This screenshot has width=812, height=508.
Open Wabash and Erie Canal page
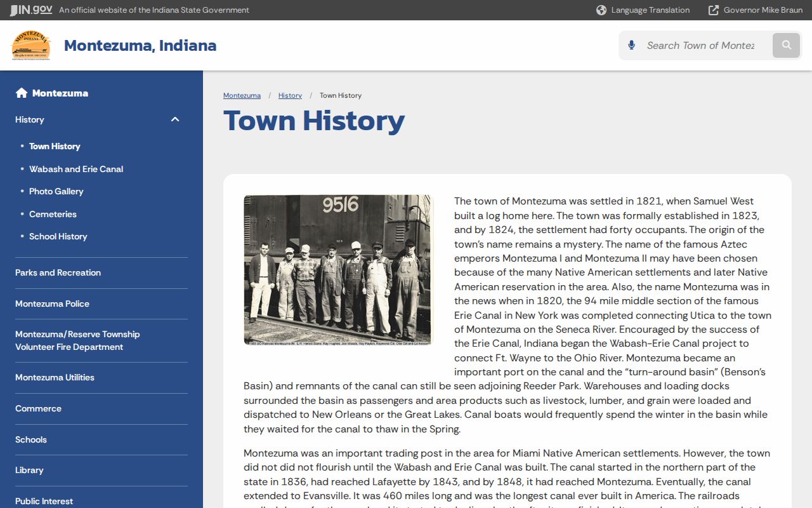(x=76, y=169)
